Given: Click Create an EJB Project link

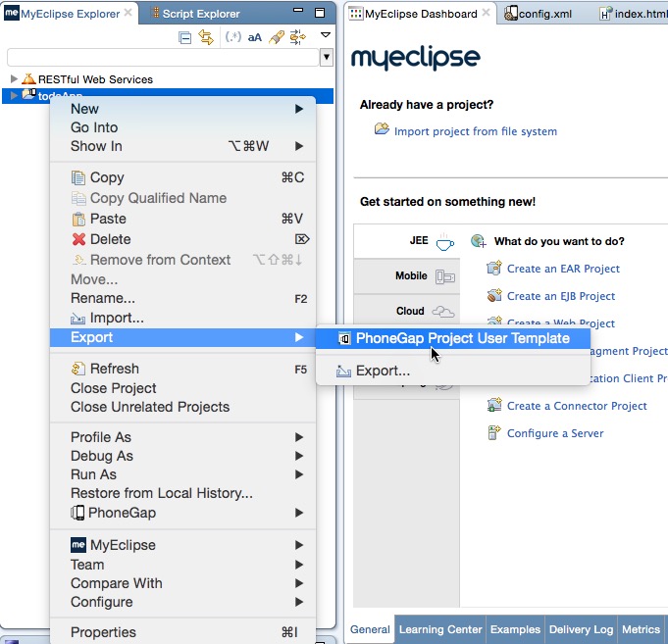Looking at the screenshot, I should click(561, 296).
